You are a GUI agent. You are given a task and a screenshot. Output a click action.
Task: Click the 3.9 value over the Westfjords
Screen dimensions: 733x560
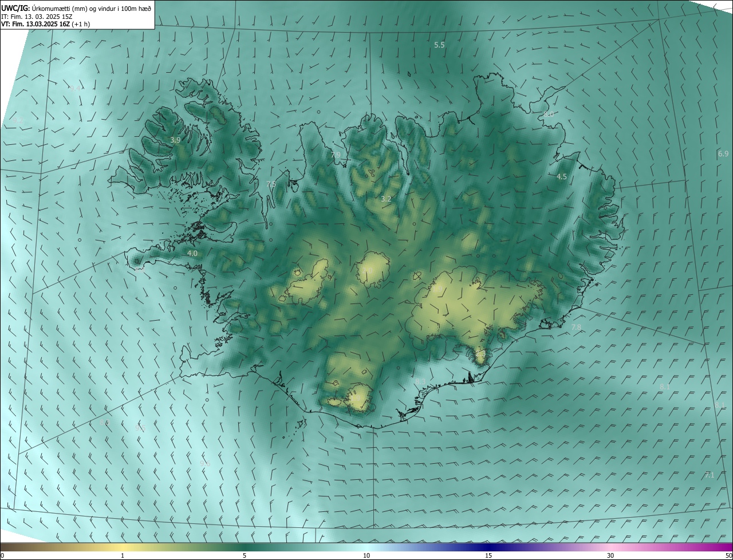(x=175, y=140)
